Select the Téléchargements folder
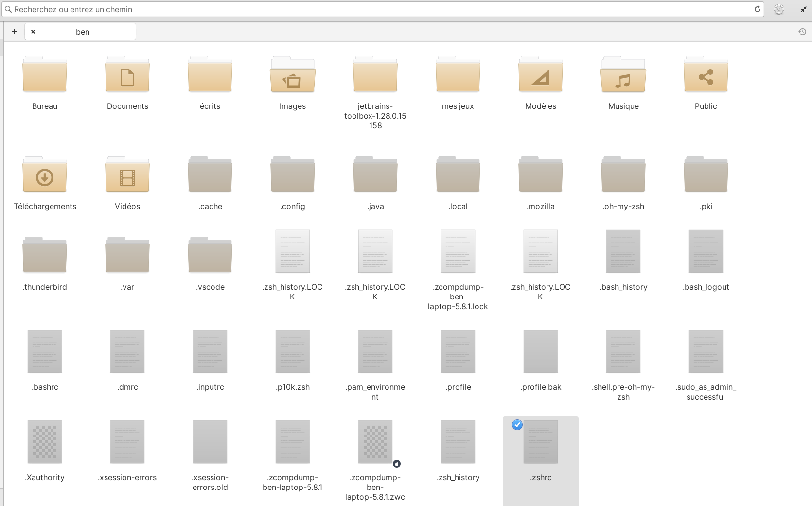The height and width of the screenshot is (506, 812). click(45, 174)
